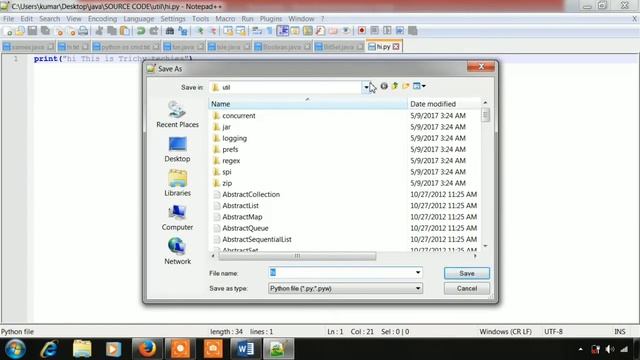640x360 pixels.
Task: Click the Save button in the dialog
Action: pyautogui.click(x=467, y=273)
